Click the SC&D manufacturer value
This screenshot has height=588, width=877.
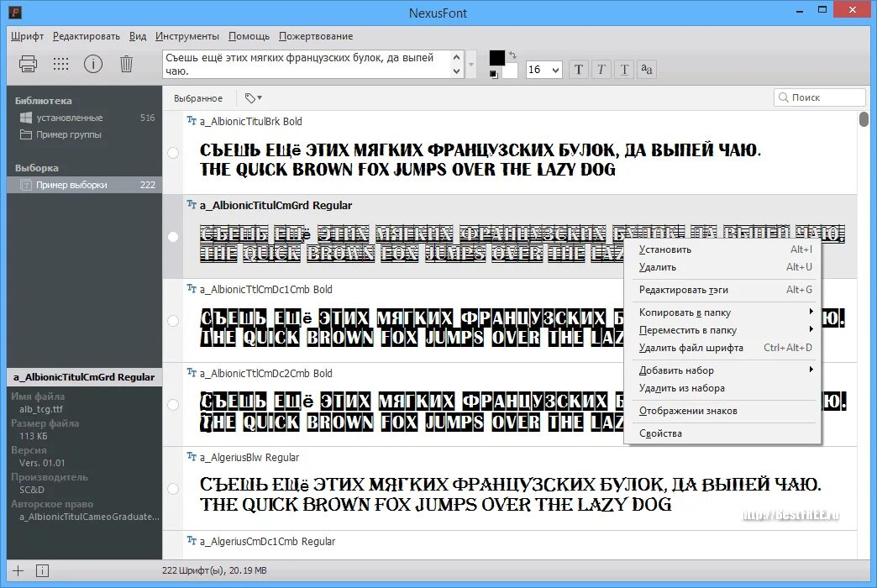(32, 490)
